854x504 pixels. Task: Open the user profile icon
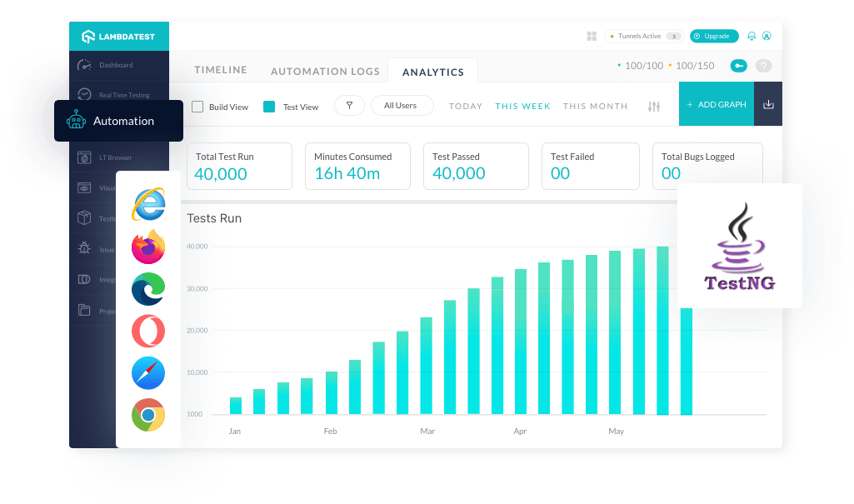(767, 36)
